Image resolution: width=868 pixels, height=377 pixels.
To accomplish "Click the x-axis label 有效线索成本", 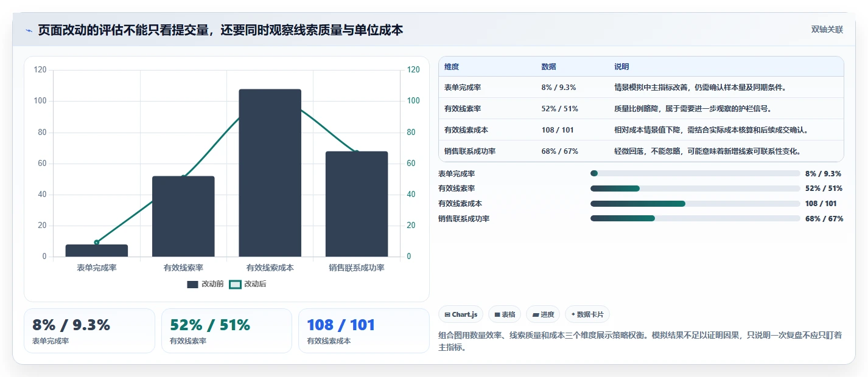I will click(270, 268).
